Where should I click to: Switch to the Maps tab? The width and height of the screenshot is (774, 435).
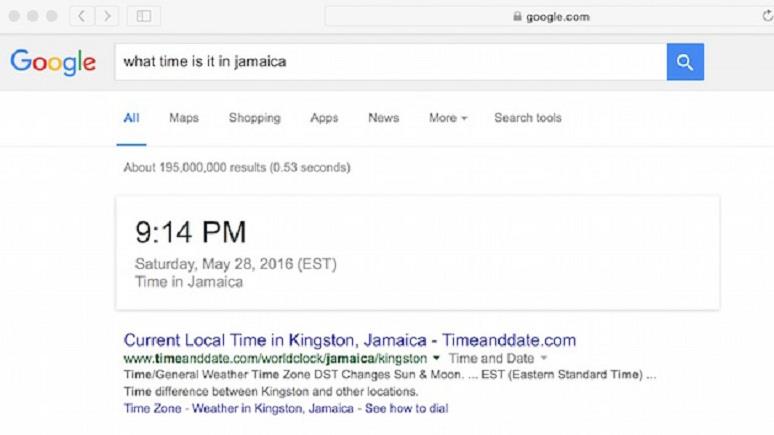pyautogui.click(x=184, y=118)
